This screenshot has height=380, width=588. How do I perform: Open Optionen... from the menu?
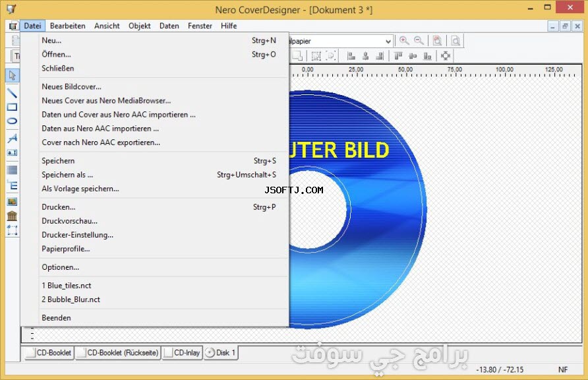tap(154, 267)
